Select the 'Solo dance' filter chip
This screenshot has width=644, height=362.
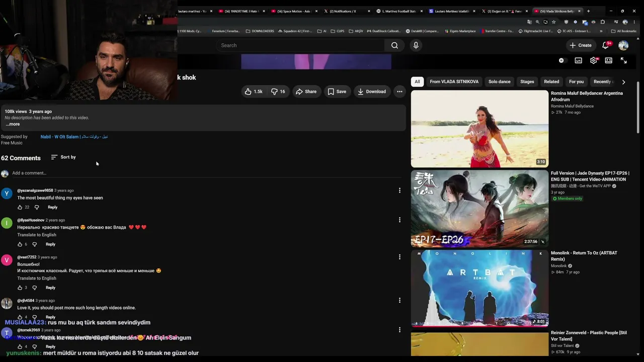point(500,81)
